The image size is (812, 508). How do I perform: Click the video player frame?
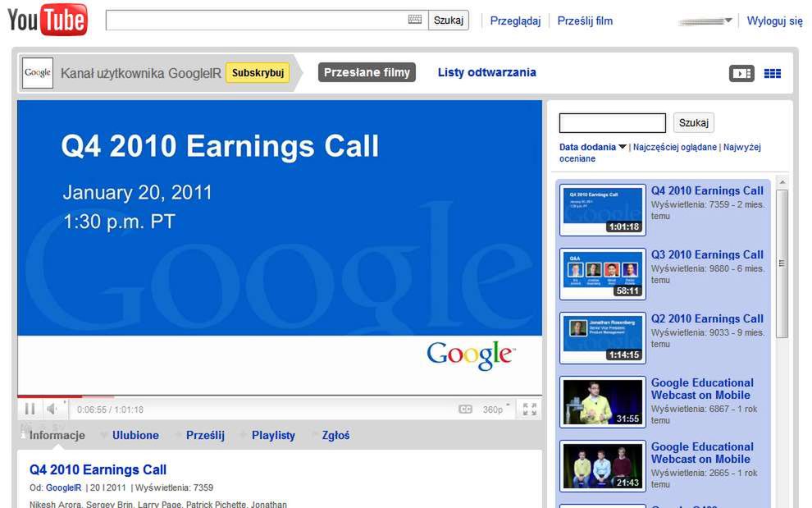280,248
